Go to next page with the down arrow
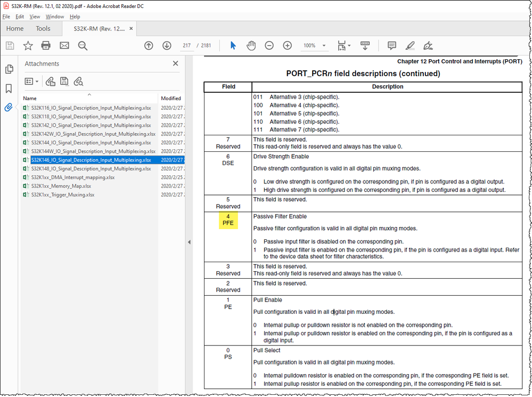 (167, 45)
